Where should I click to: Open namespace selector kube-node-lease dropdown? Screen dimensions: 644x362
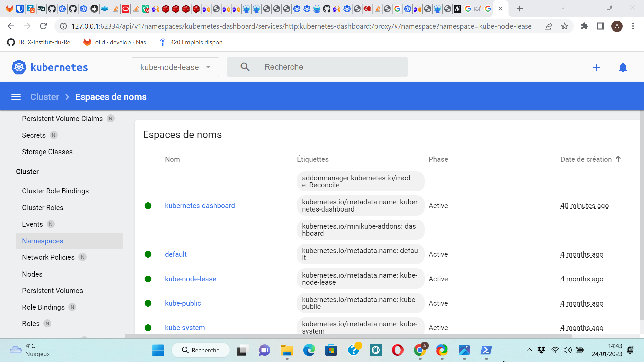pos(175,67)
